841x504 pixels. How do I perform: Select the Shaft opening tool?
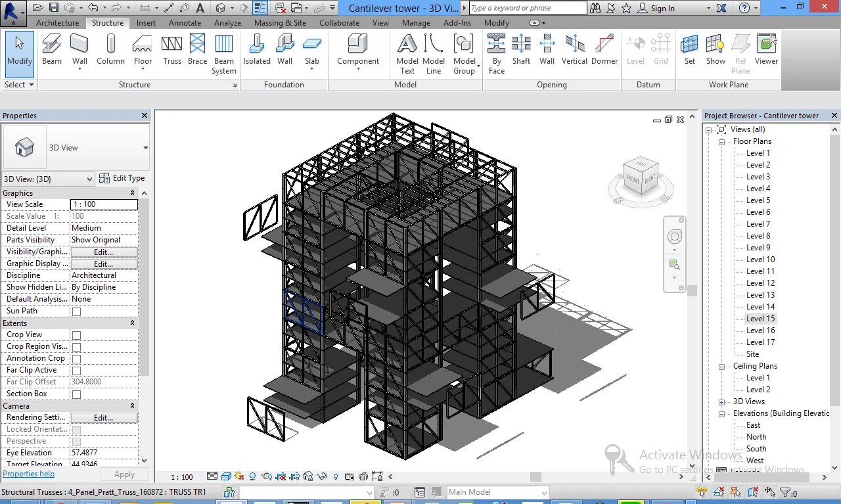521,49
